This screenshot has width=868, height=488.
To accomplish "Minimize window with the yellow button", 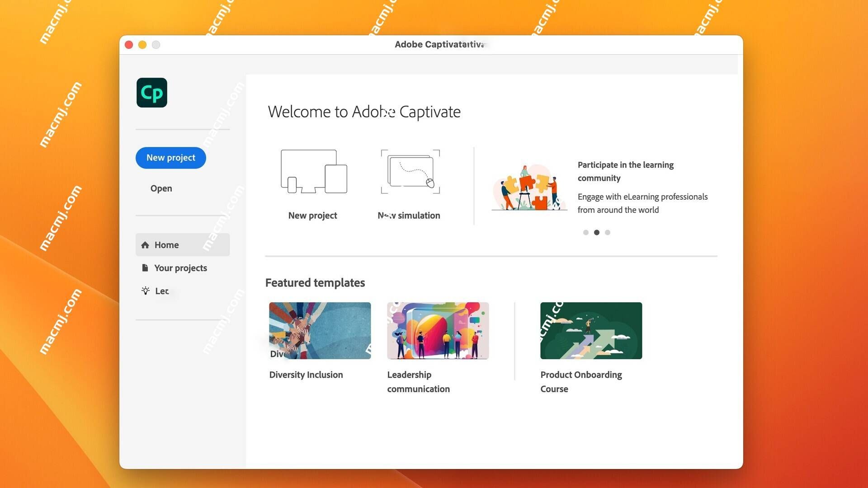I will click(142, 45).
